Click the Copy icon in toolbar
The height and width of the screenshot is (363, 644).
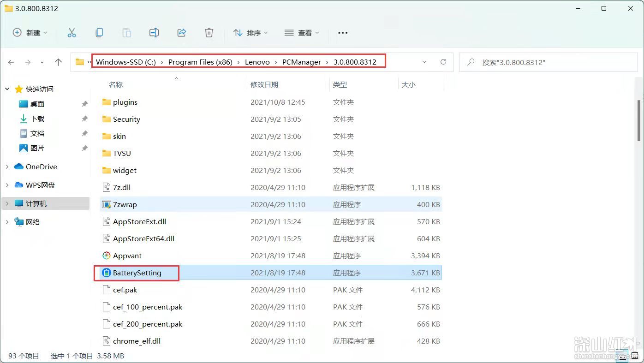99,33
